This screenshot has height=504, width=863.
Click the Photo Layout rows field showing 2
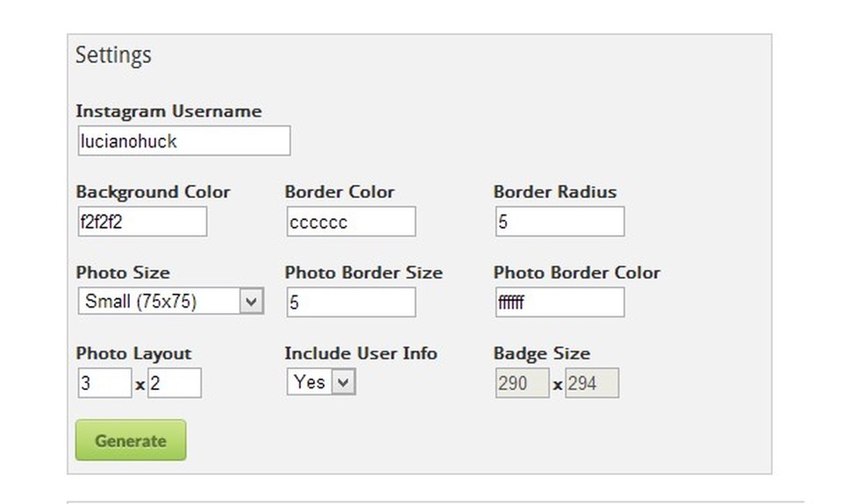click(x=174, y=383)
